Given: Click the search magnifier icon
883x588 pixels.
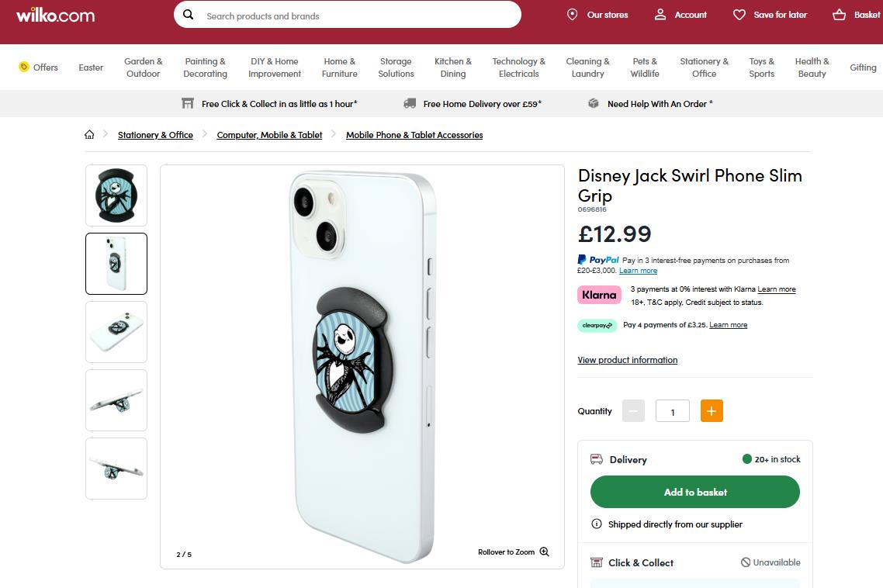Looking at the screenshot, I should tap(189, 15).
